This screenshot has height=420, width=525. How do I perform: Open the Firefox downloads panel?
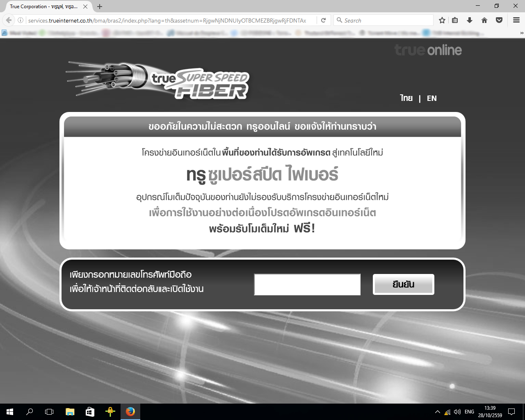tap(470, 20)
